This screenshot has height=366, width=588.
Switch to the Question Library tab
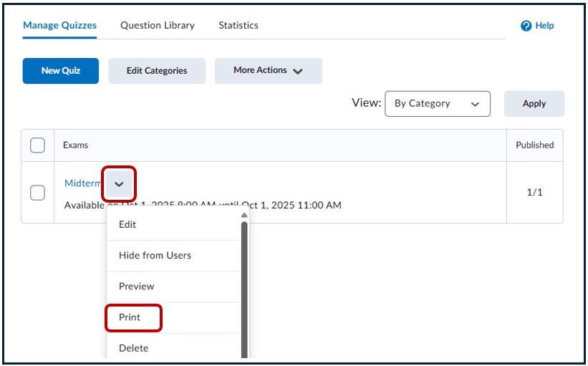point(158,25)
